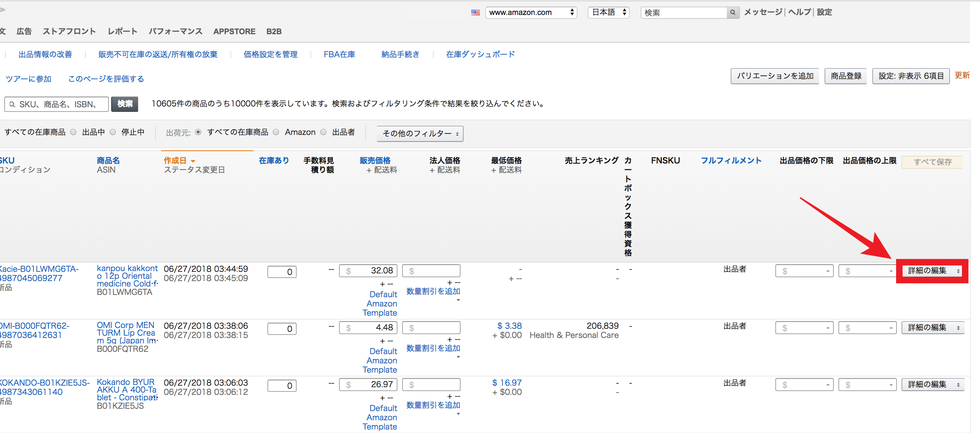This screenshot has width=980, height=433.
Task: Go to 出品情報の改善 page
Action: (45, 54)
